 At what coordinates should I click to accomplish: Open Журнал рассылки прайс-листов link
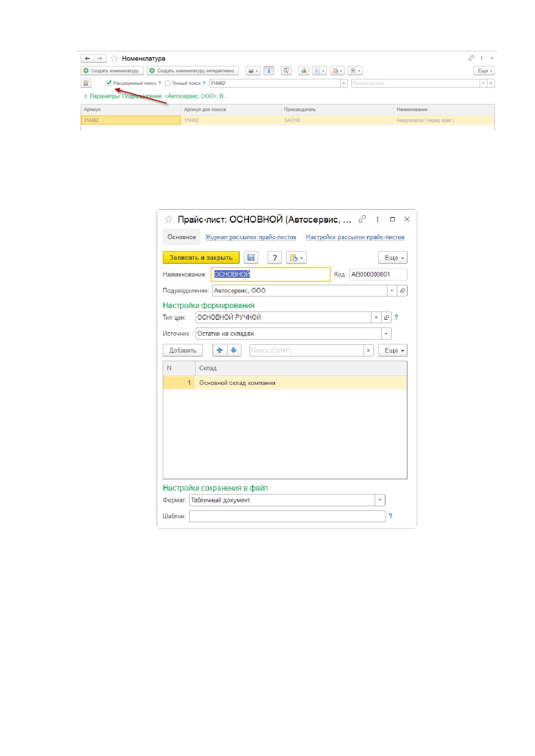coord(251,237)
